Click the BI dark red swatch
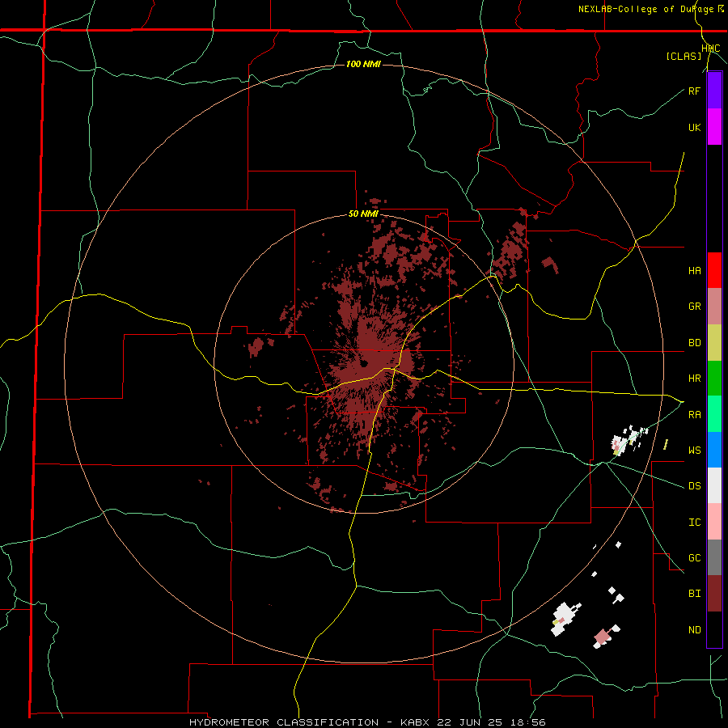This screenshot has width=728, height=728. [714, 594]
